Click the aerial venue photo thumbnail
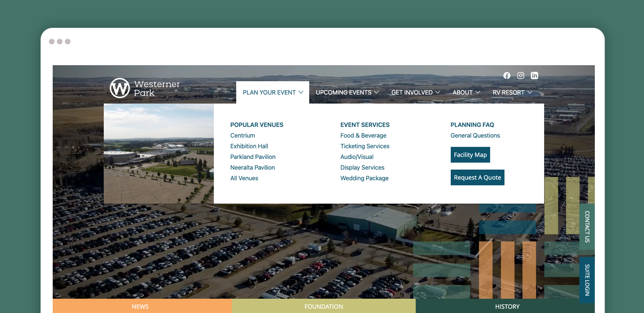The image size is (644, 313). tap(159, 153)
